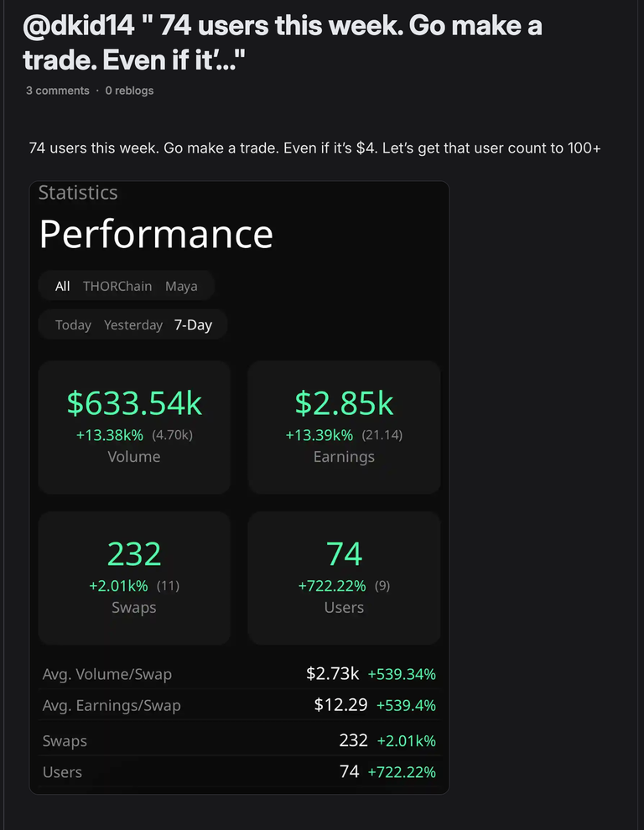Select the Yesterday time range
Viewport: 644px width, 830px height.
[133, 325]
